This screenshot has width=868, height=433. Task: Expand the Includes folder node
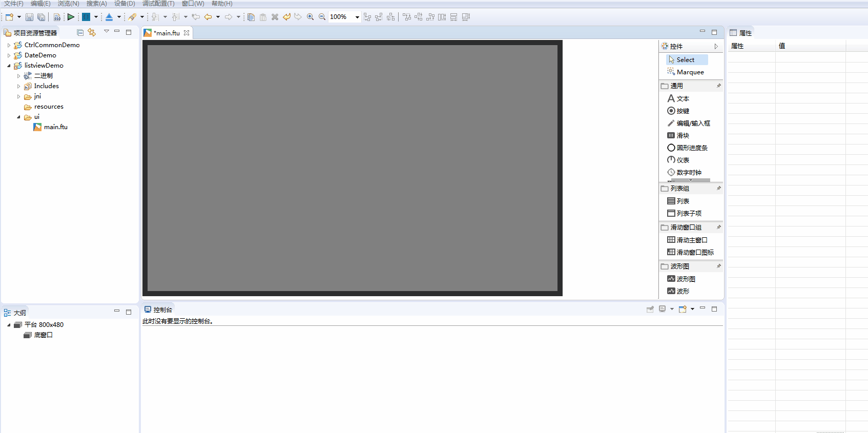pyautogui.click(x=18, y=86)
